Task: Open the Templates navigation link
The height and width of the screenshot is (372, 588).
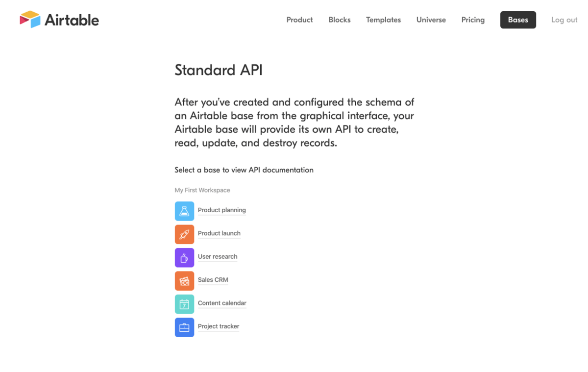Action: (x=383, y=20)
